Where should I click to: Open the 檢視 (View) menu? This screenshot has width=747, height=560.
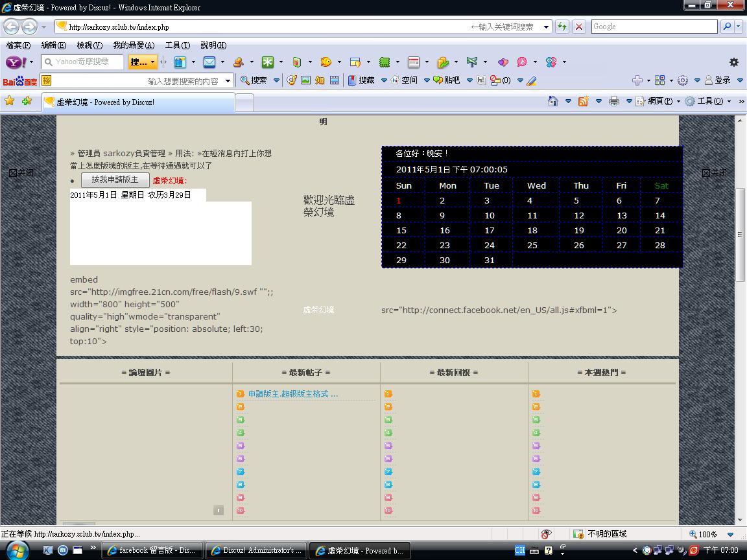(89, 45)
